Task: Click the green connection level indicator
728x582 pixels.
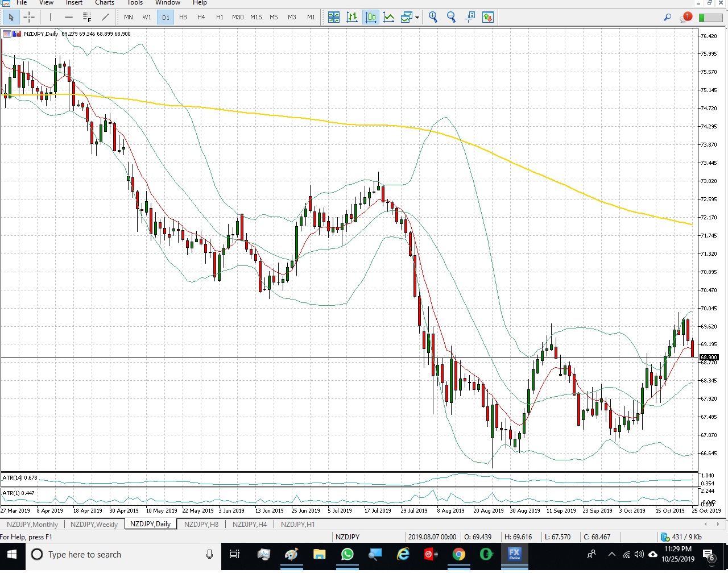Action: point(710,18)
